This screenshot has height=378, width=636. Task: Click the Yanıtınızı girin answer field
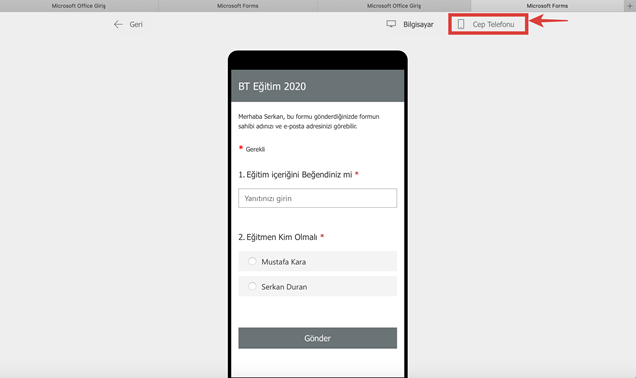(x=318, y=198)
